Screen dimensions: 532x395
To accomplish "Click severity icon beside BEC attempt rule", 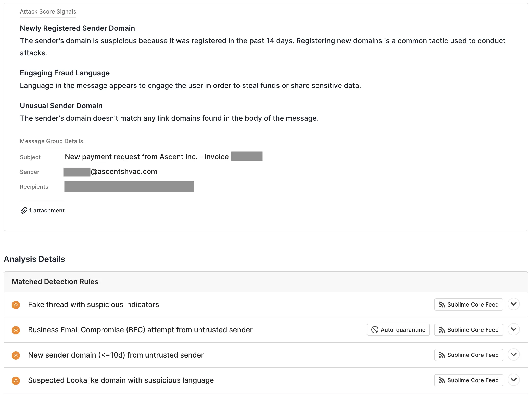I will [x=16, y=330].
